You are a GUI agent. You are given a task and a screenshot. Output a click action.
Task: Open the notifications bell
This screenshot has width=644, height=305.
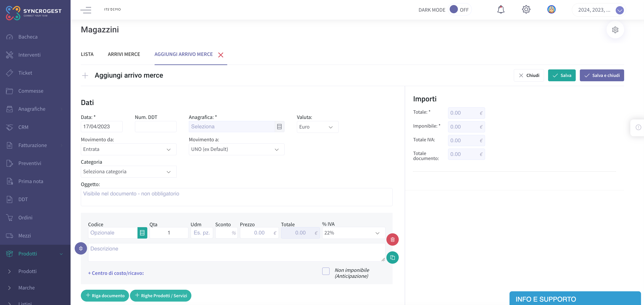click(x=501, y=10)
